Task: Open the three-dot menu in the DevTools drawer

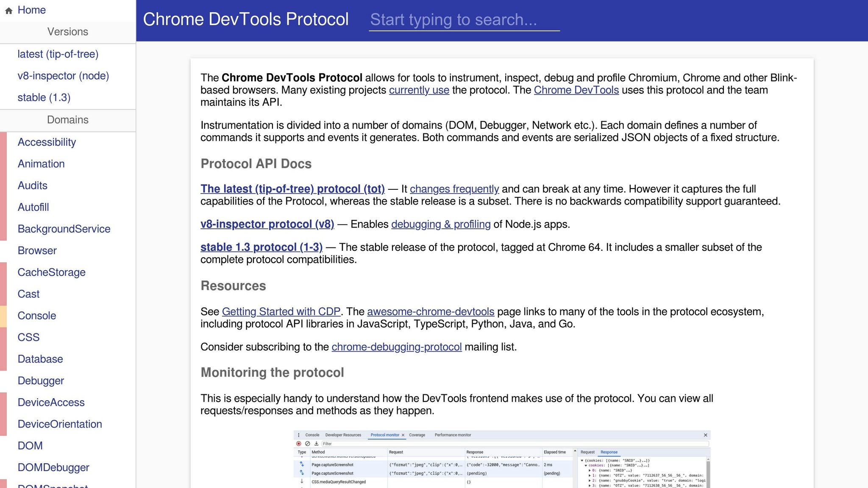Action: click(299, 435)
